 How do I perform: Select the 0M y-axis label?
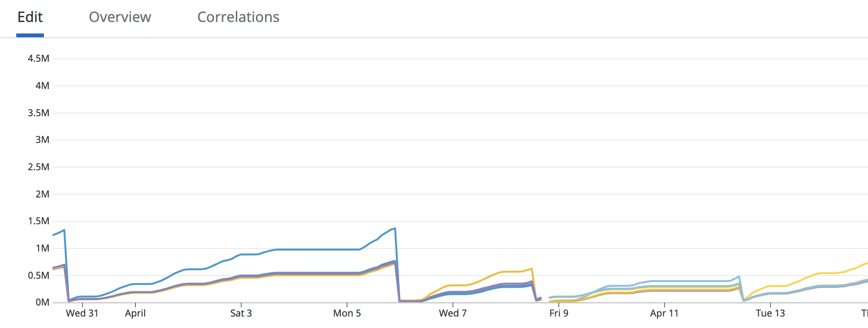click(x=42, y=302)
